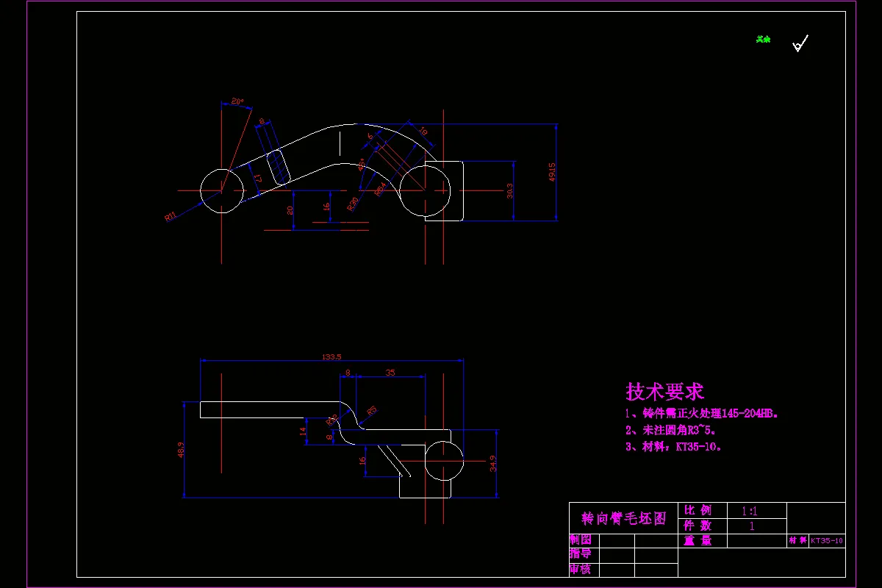Select the R11 radius dimension
Viewport: 882px width, 588px height.
click(x=170, y=216)
